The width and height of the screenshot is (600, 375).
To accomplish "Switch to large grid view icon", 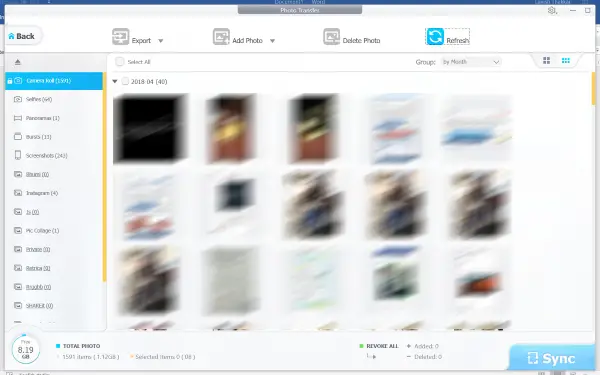I will coord(546,60).
